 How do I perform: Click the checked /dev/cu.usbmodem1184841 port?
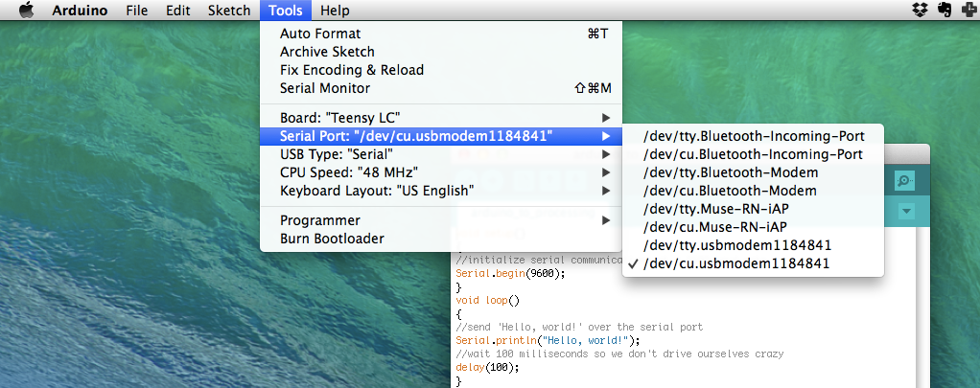[x=753, y=263]
